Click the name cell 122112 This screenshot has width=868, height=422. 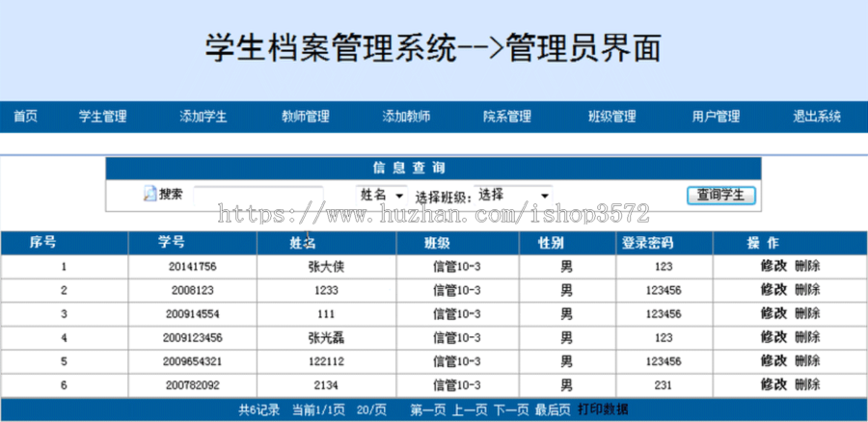tap(327, 361)
